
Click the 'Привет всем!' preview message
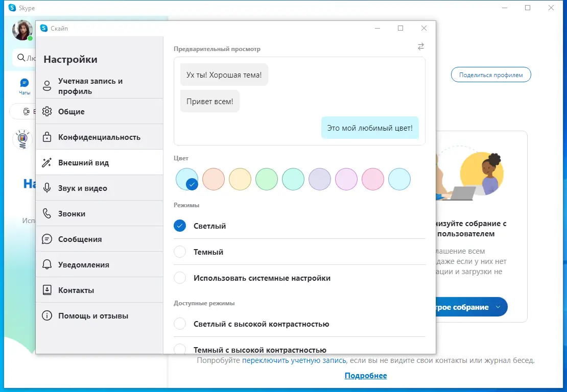[210, 102]
